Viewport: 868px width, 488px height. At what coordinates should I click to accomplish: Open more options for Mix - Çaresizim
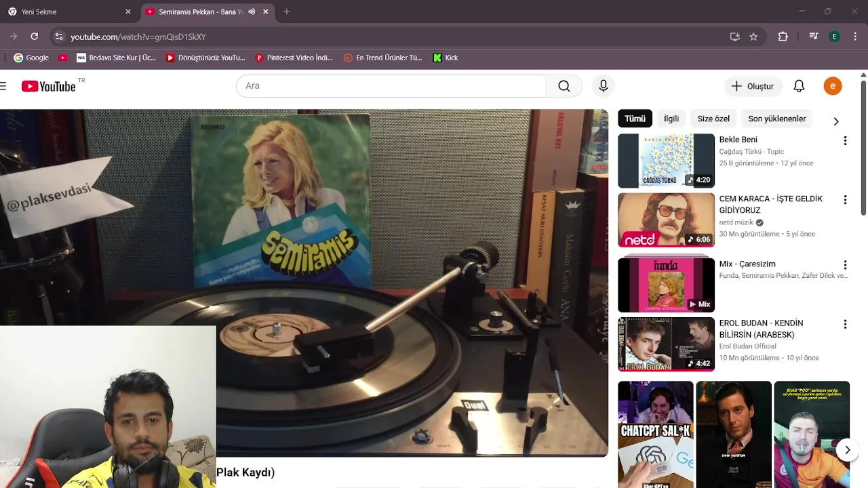[845, 265]
